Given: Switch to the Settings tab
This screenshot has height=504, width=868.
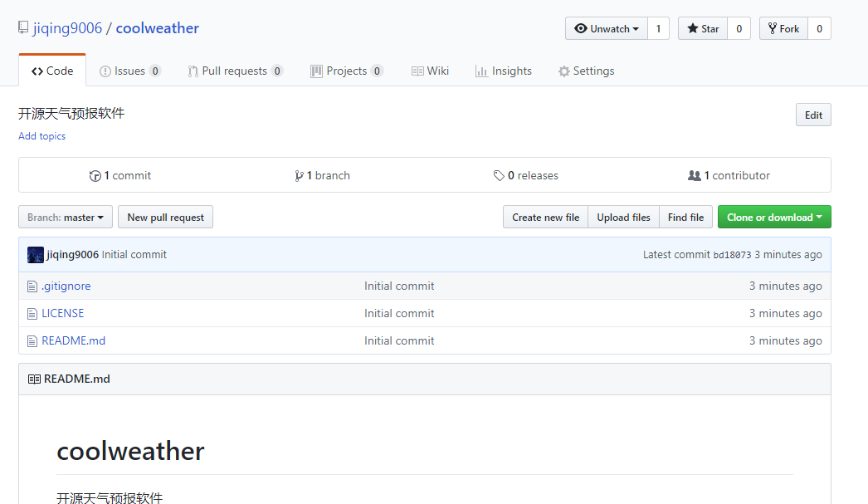Looking at the screenshot, I should [x=587, y=71].
